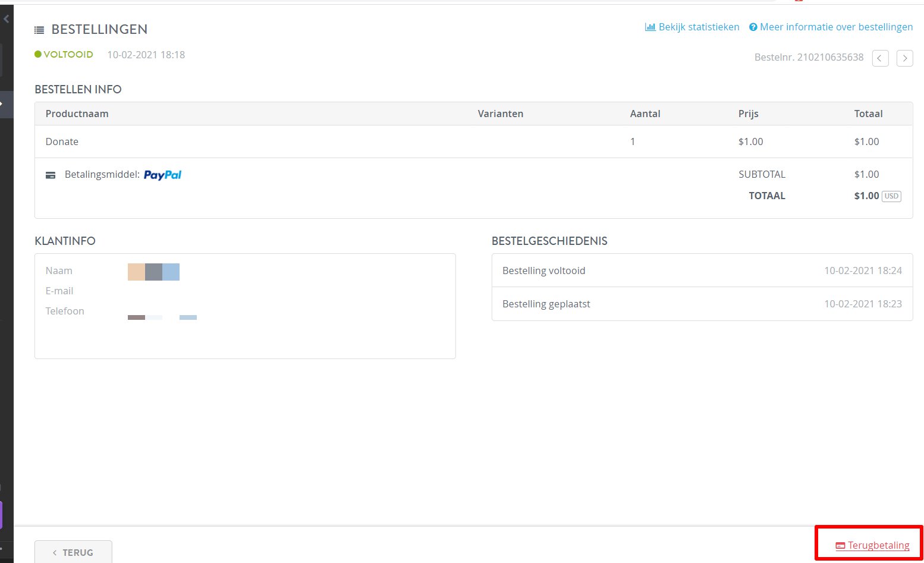The image size is (924, 563).
Task: Click the timestamp 10-02-2021 18:23
Action: (x=863, y=304)
